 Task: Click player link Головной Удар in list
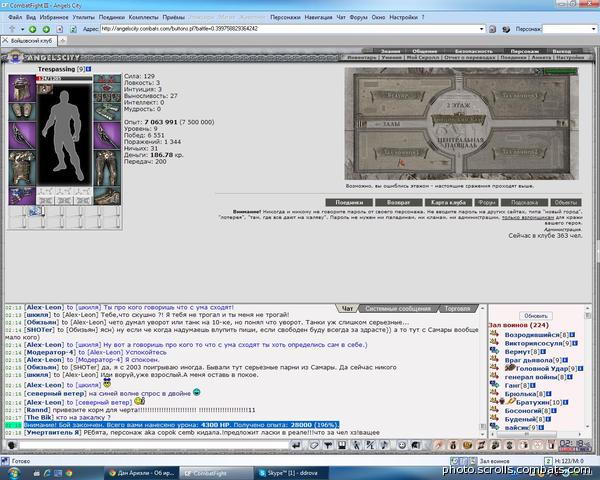click(x=541, y=369)
